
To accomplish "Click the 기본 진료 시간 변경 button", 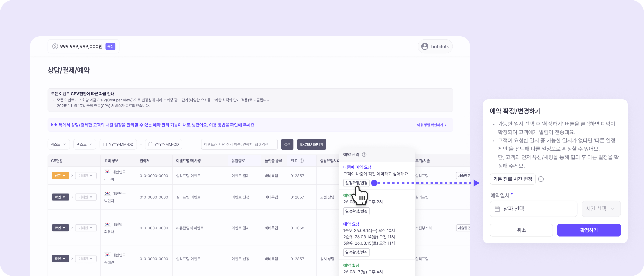I will 513,179.
